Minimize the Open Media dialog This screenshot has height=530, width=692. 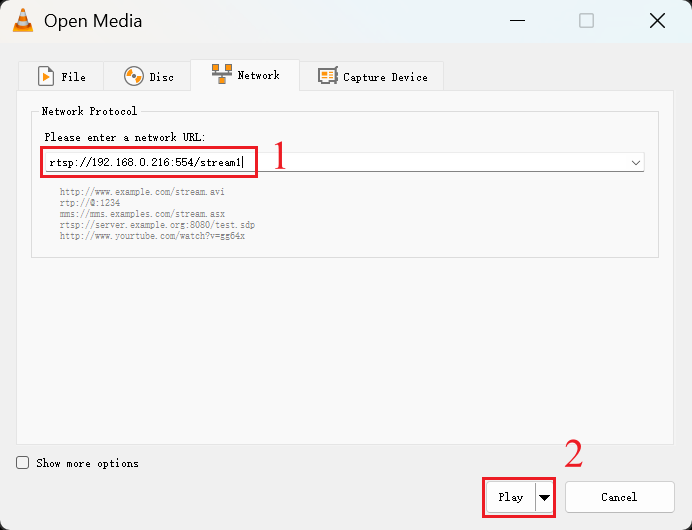(516, 20)
